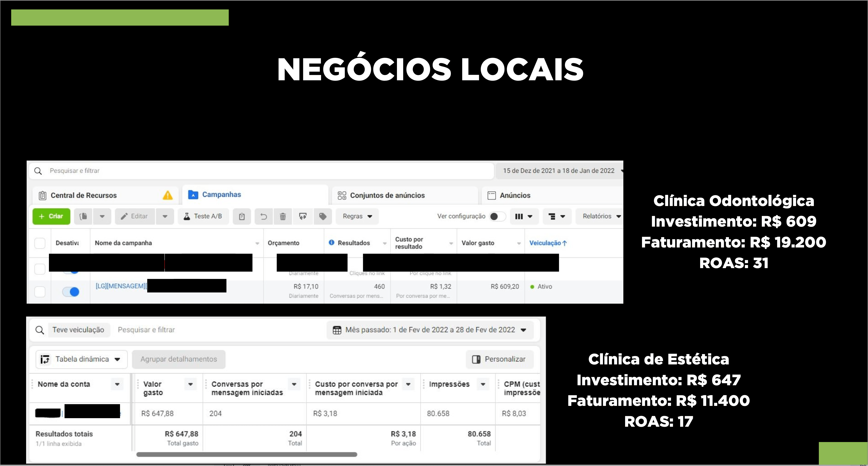868x466 pixels.
Task: Click the trash delete icon
Action: point(283,216)
